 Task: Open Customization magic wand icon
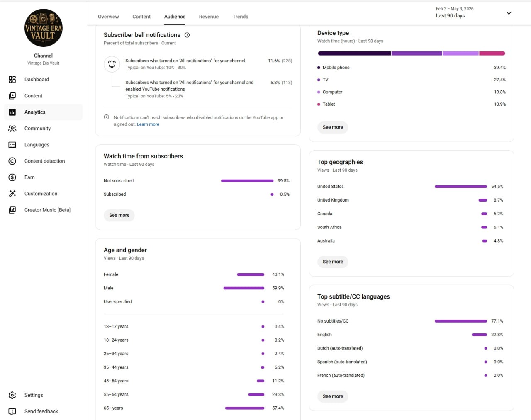[x=12, y=194]
